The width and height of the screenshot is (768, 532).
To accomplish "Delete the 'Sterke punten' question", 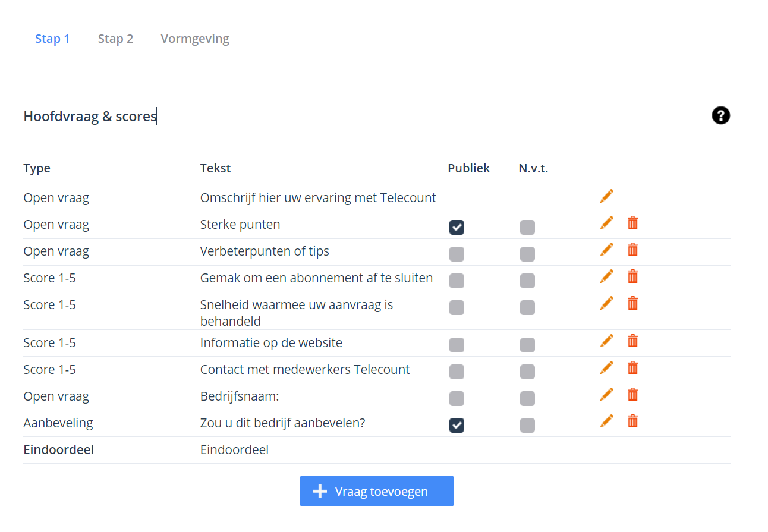I will [x=632, y=223].
